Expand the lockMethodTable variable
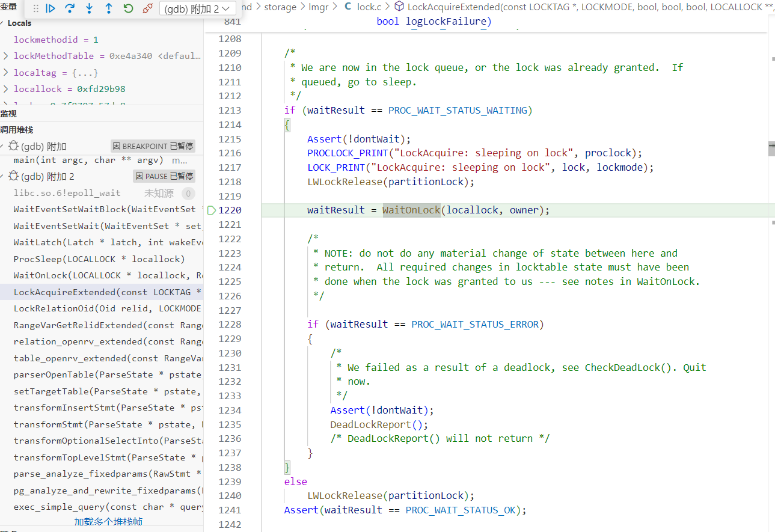Screen dimensions: 775x532 coord(6,56)
